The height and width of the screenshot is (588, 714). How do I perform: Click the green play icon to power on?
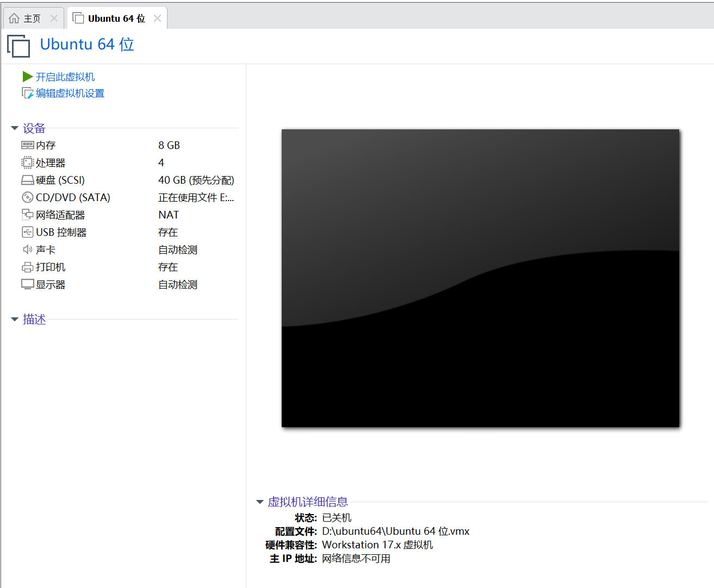[x=28, y=77]
